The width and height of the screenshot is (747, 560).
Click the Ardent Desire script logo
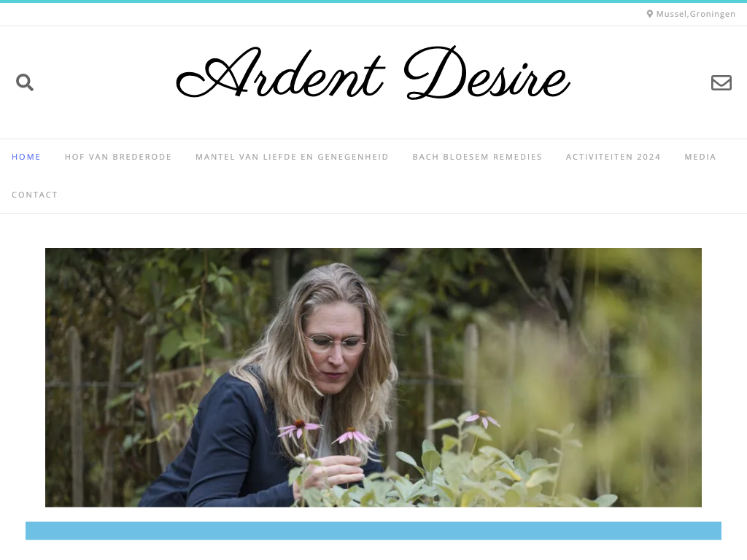[373, 73]
